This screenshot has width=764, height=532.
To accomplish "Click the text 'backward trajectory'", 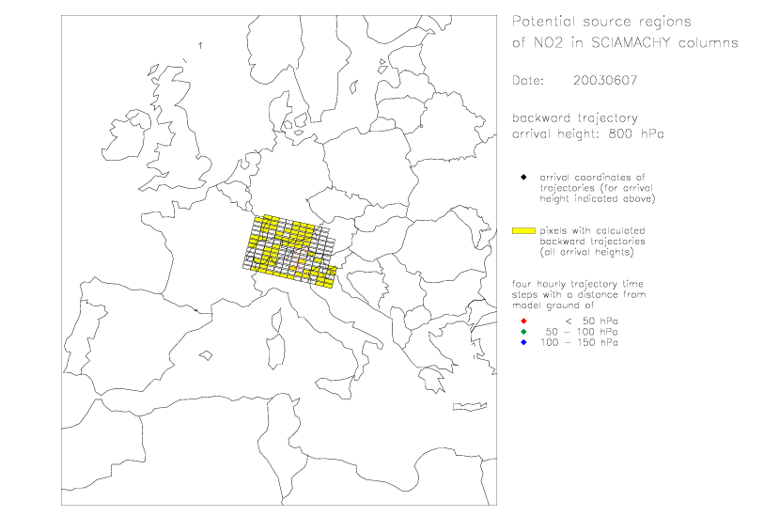I will click(575, 118).
